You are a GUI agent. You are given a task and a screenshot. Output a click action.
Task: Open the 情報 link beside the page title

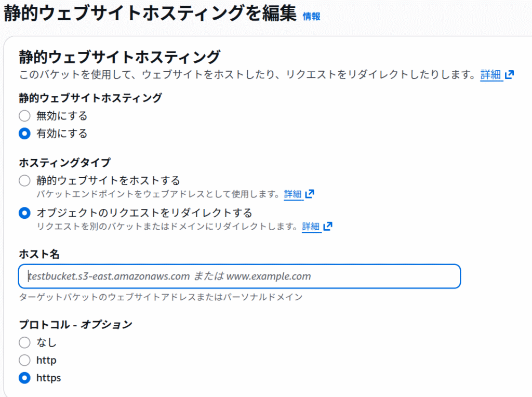point(311,16)
